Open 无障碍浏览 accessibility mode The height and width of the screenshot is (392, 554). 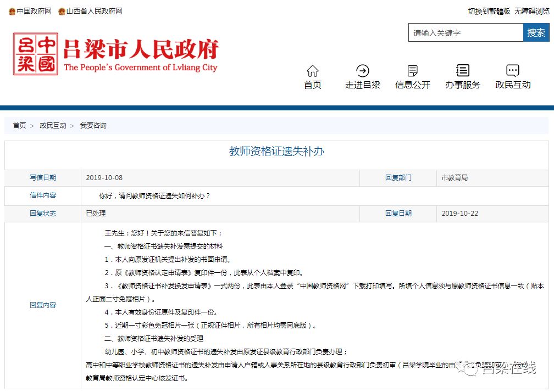click(x=532, y=12)
